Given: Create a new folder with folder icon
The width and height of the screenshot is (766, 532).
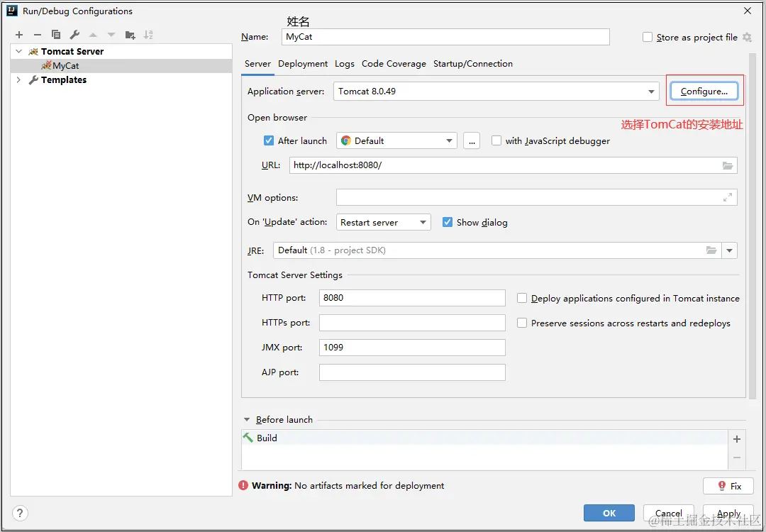Looking at the screenshot, I should coord(130,35).
